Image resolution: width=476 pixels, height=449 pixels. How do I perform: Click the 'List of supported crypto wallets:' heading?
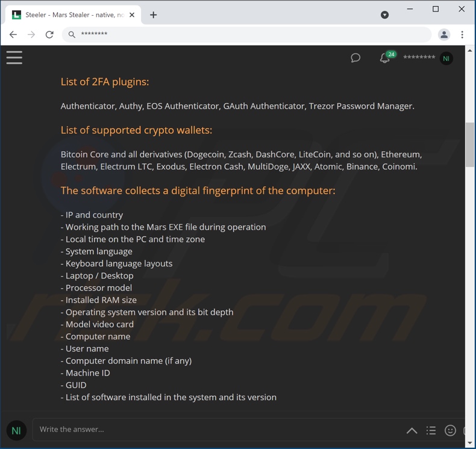[x=136, y=130]
